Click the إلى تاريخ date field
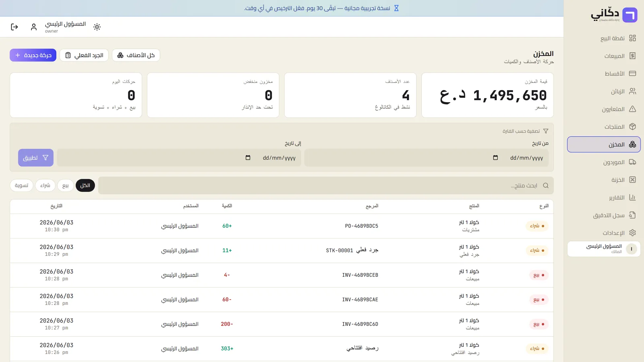Viewport: 644px width, 362px height. [x=179, y=158]
